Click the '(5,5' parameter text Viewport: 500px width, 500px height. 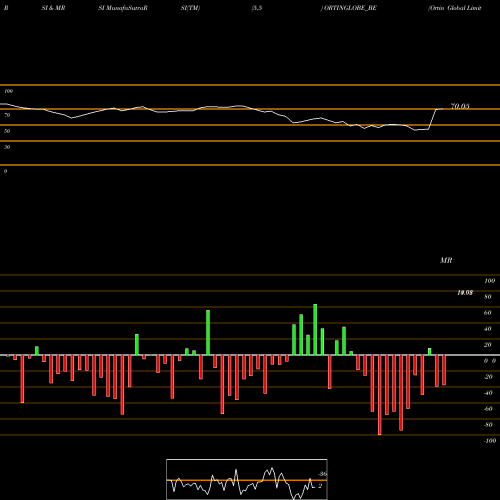click(x=257, y=8)
